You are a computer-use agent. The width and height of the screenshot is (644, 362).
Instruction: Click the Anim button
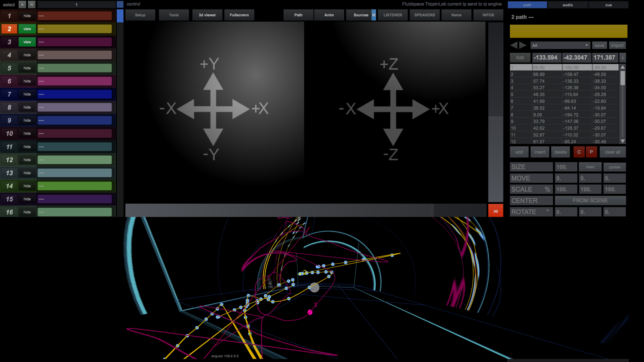[329, 15]
